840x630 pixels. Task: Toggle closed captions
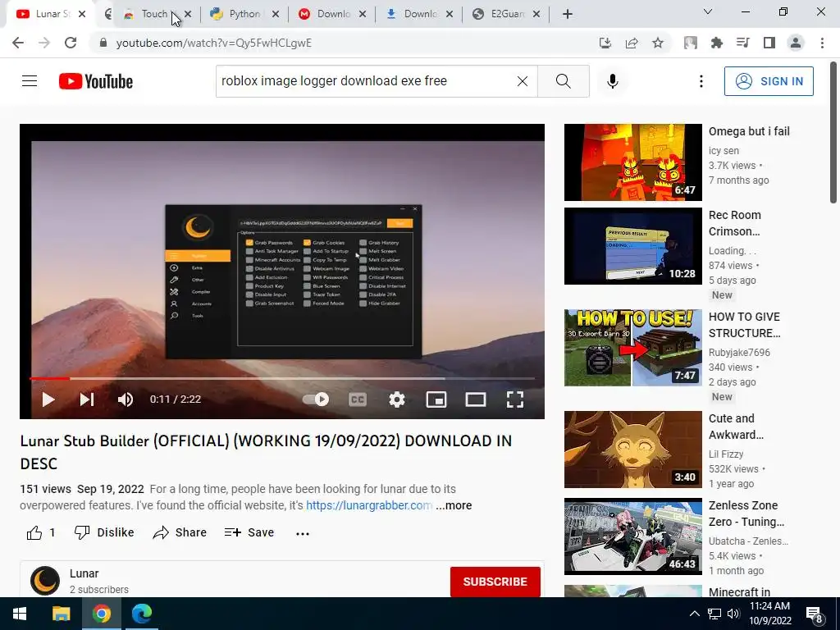click(x=358, y=399)
